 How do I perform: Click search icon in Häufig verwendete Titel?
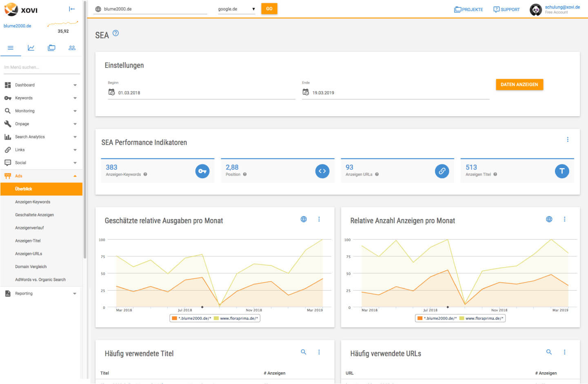(x=304, y=352)
